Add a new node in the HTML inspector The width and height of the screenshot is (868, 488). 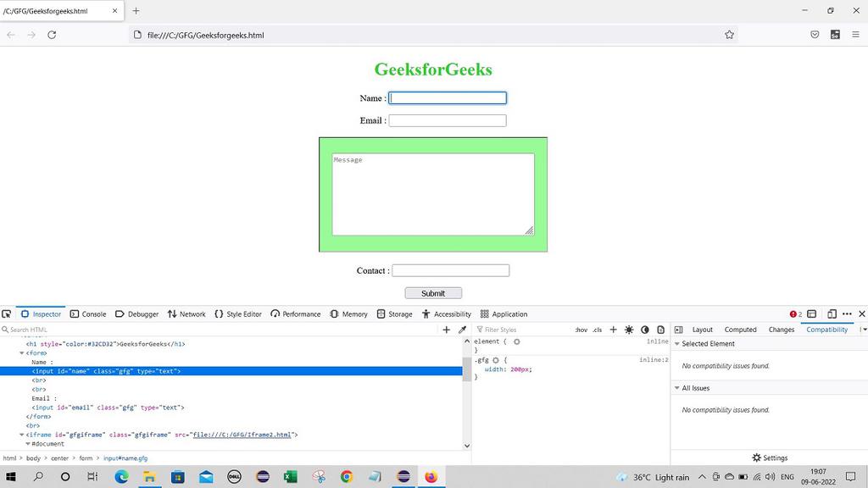tap(446, 330)
